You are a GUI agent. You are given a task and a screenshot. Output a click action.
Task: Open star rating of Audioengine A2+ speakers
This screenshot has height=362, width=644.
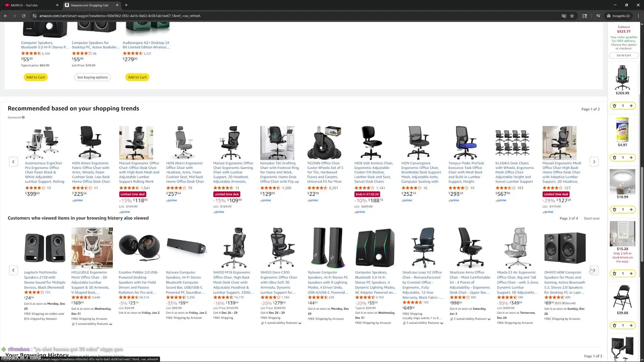tap(133, 53)
